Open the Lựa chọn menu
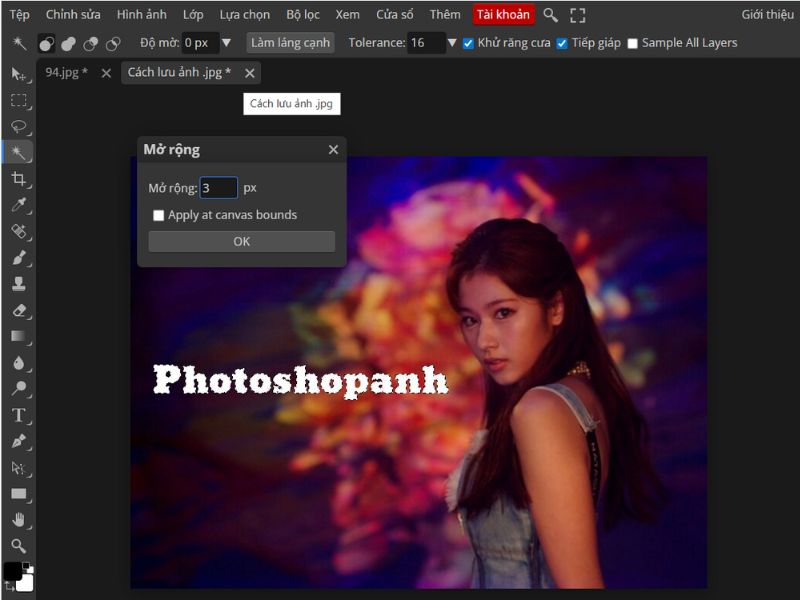 (244, 14)
